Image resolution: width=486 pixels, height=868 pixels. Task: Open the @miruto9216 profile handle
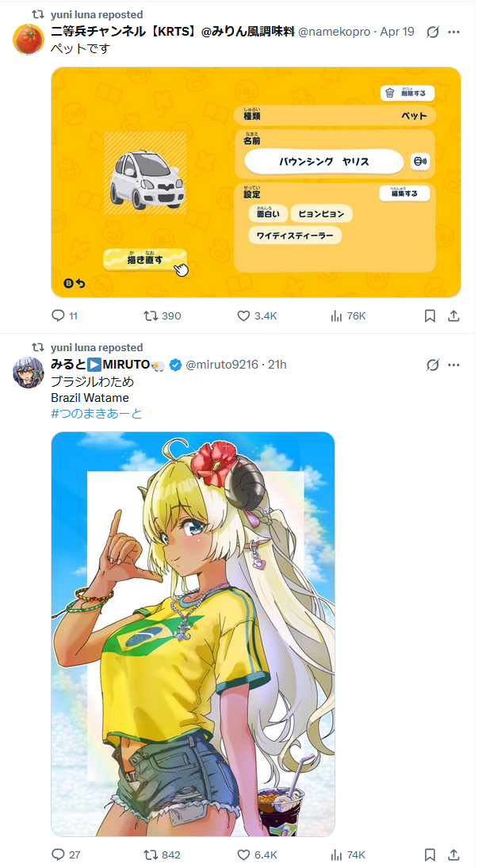221,365
